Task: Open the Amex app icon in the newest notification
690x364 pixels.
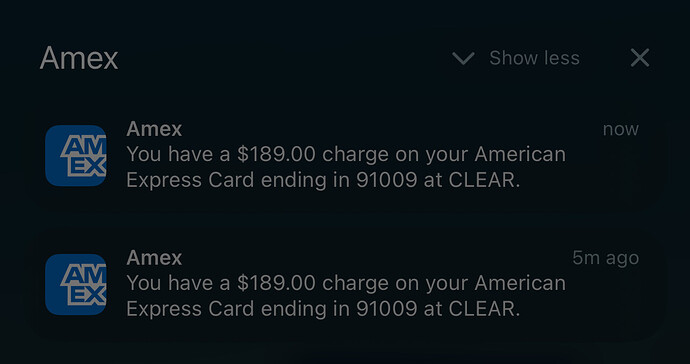Action: click(76, 155)
